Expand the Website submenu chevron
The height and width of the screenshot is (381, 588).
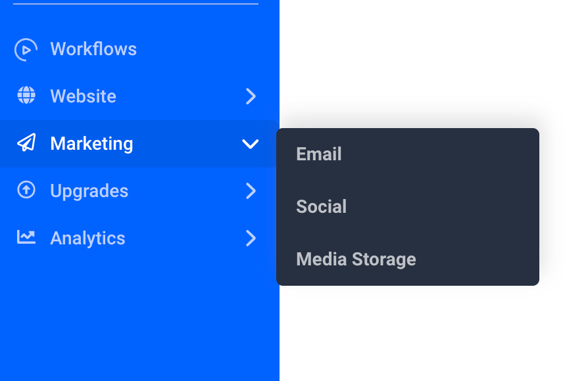click(251, 97)
